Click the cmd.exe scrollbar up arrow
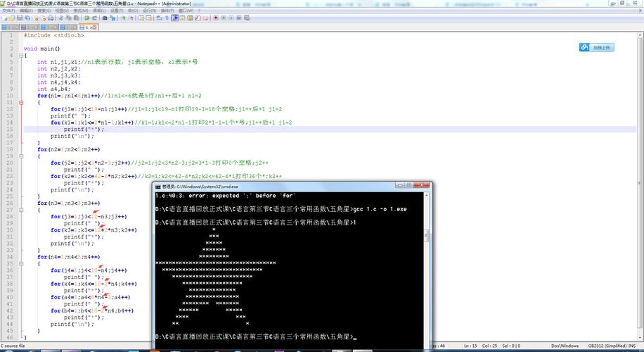 427,195
